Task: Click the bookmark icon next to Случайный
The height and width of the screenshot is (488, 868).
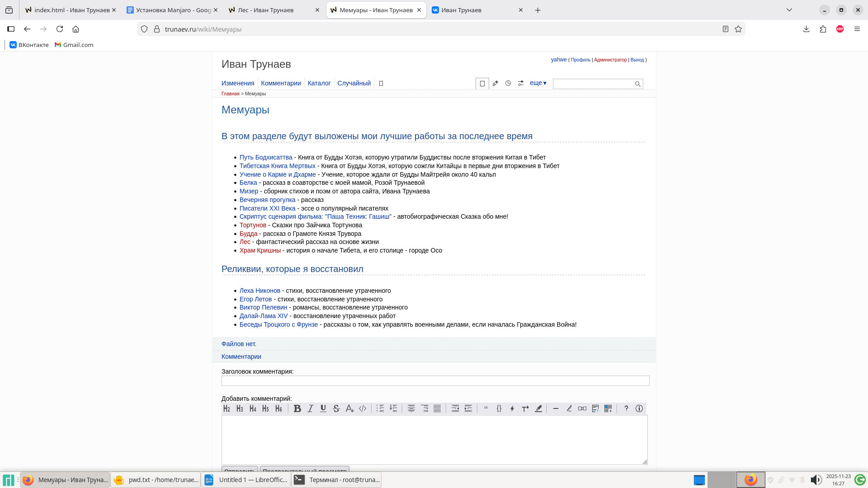Action: pyautogui.click(x=381, y=84)
